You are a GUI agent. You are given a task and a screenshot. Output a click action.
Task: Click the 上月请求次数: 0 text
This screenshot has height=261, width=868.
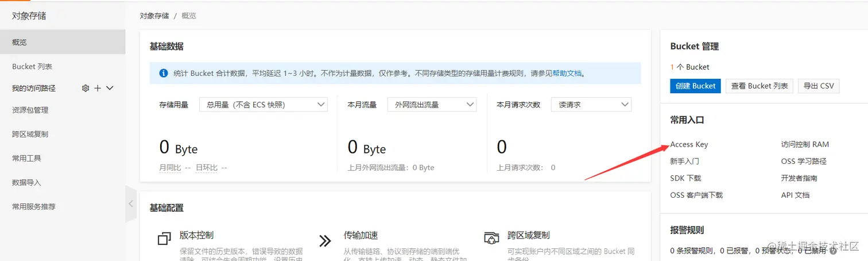point(526,167)
